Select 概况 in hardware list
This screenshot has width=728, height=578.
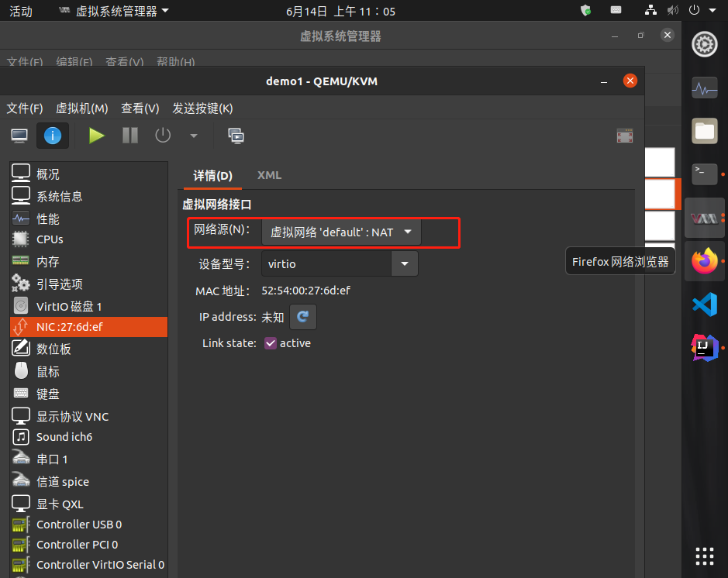88,174
